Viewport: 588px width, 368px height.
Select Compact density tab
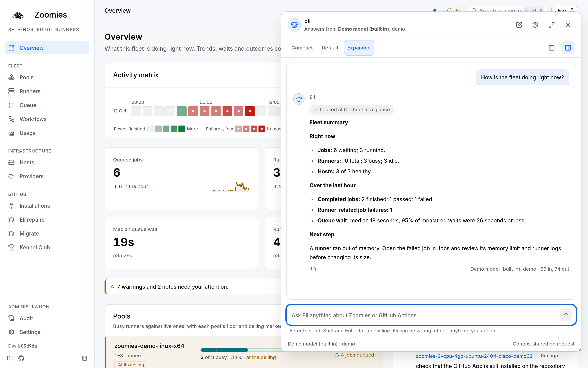(302, 48)
